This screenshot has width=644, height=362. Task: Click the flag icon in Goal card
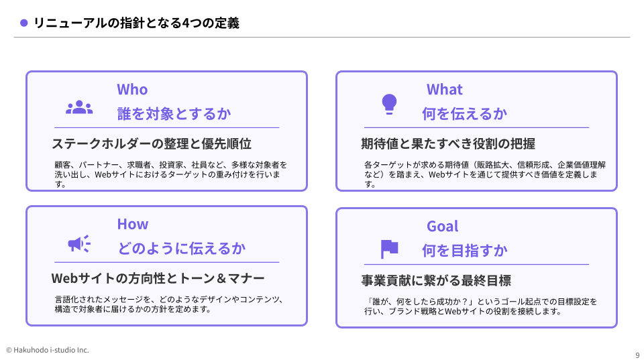[389, 249]
